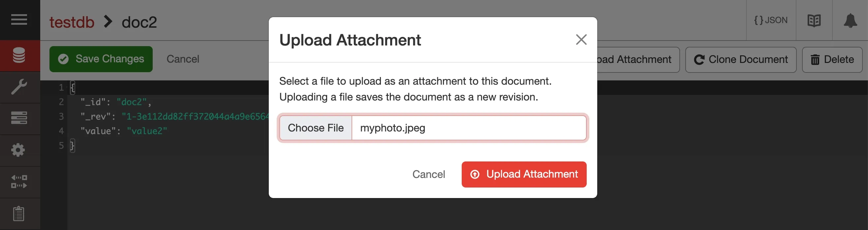Open the Verify clipboard icon in sidebar
The height and width of the screenshot is (230, 868).
(x=19, y=213)
